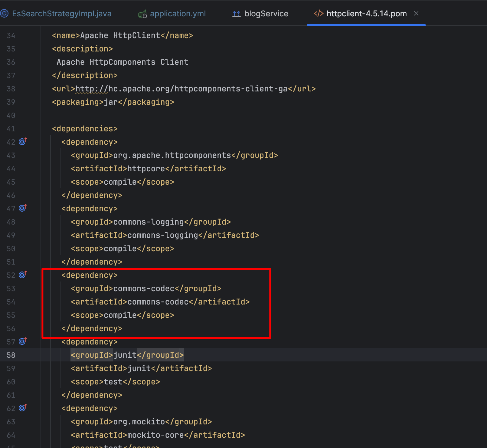The image size is (487, 448).
Task: Click the httpcore artifactId value
Action: point(146,169)
